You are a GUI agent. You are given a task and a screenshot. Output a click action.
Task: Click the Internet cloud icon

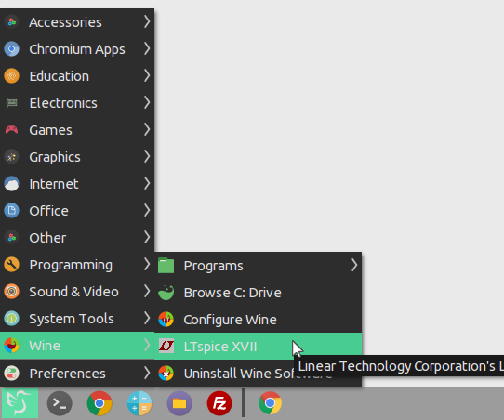coord(12,184)
